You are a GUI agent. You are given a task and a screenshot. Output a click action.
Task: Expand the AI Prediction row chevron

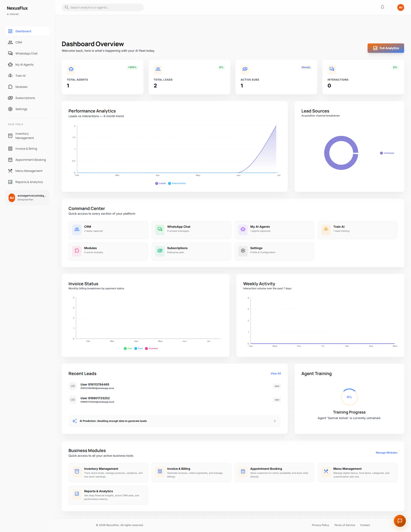275,421
